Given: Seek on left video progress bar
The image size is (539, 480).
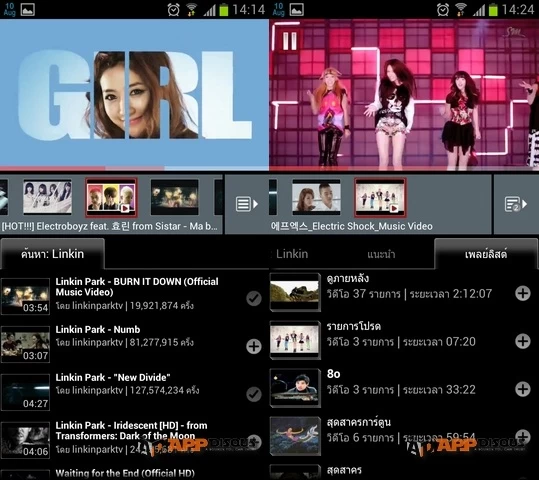Looking at the screenshot, I should point(134,168).
